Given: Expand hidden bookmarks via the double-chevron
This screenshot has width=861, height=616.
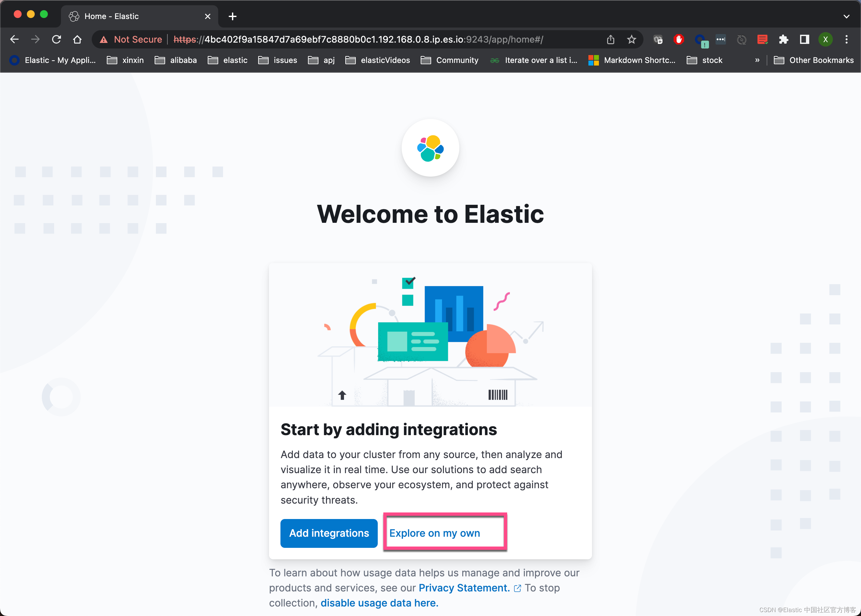Looking at the screenshot, I should point(757,60).
